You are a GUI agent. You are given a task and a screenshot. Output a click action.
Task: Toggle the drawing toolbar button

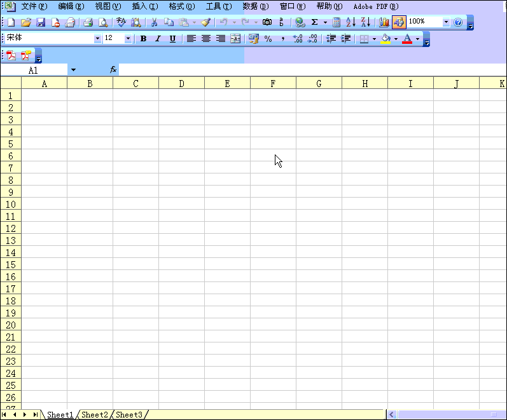[399, 22]
